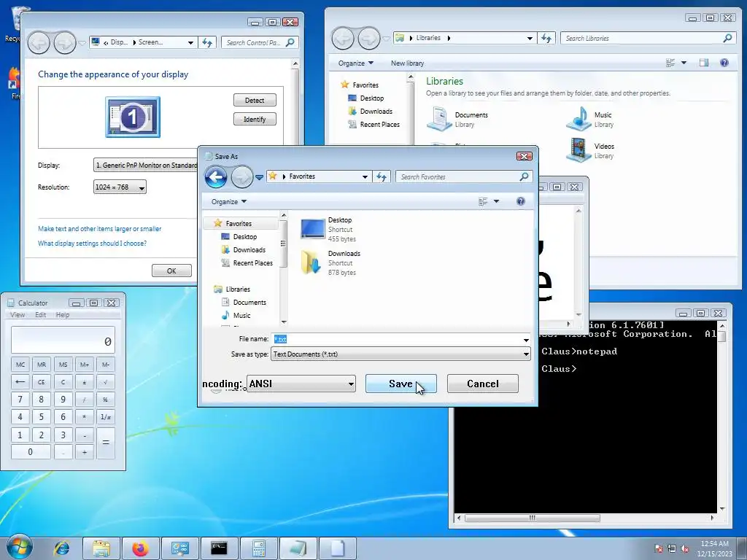Toggle the preview pane icon in Libraries window
747x560 pixels.
pos(704,63)
